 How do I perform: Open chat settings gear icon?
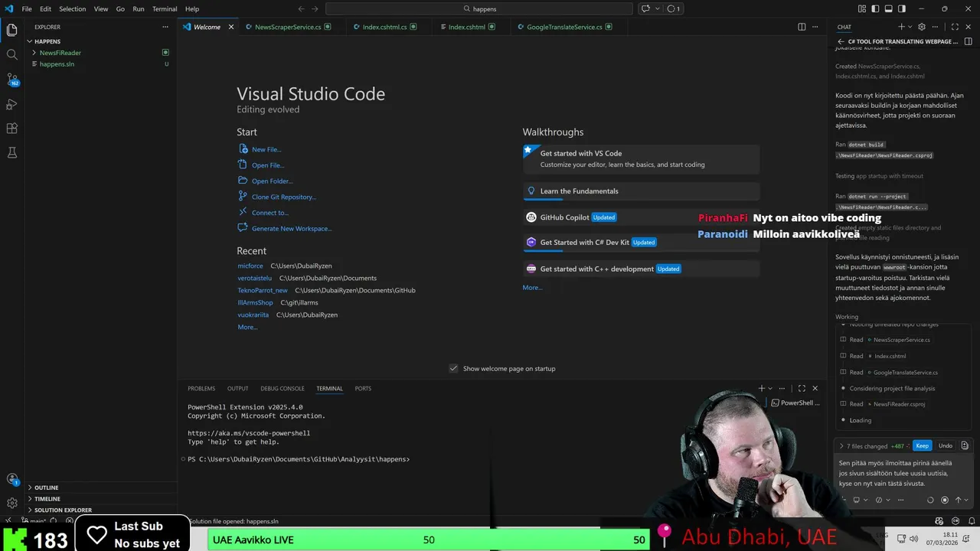coord(922,27)
